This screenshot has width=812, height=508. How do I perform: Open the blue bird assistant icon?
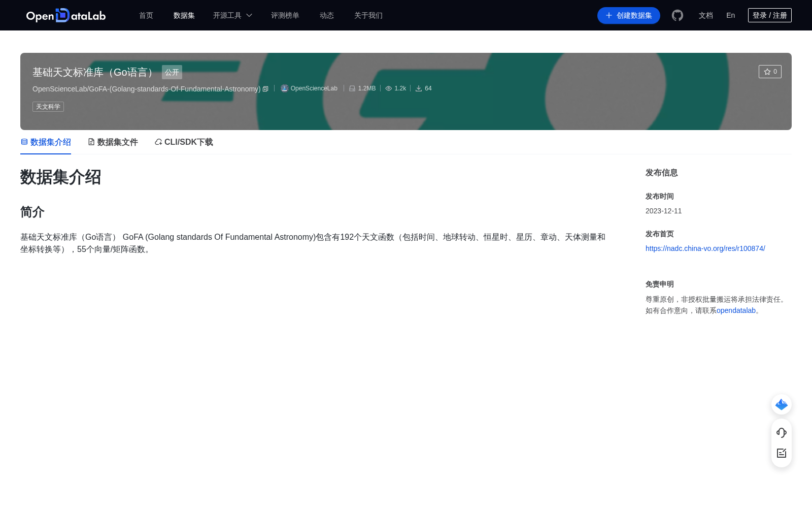[x=782, y=404]
